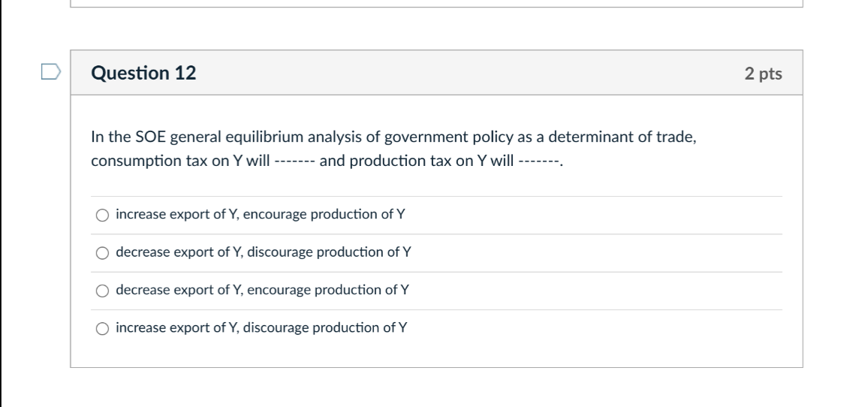
Task: Flag Question 12 with the bookmark icon
Action: tap(50, 72)
